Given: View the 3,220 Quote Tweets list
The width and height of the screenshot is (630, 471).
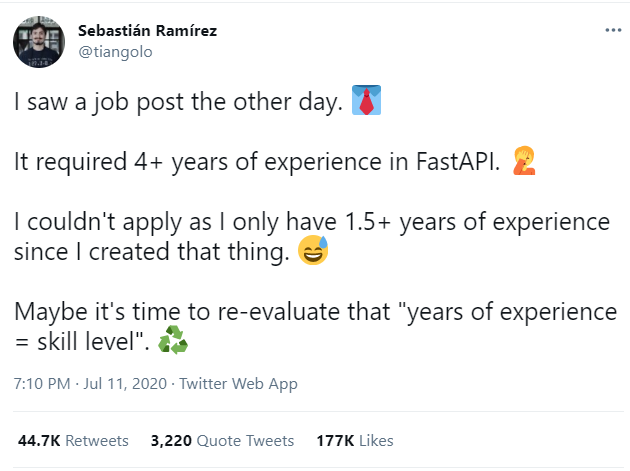Looking at the screenshot, I should [x=222, y=440].
